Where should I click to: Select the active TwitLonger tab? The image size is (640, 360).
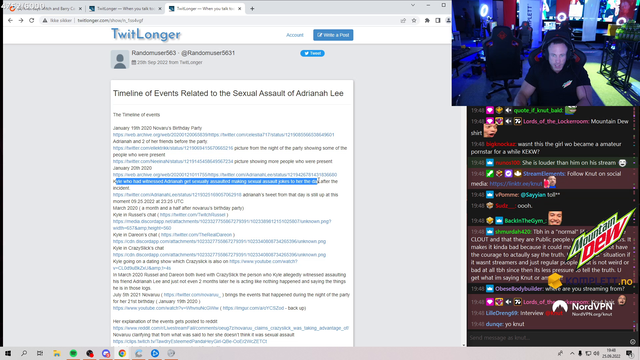click(204, 9)
